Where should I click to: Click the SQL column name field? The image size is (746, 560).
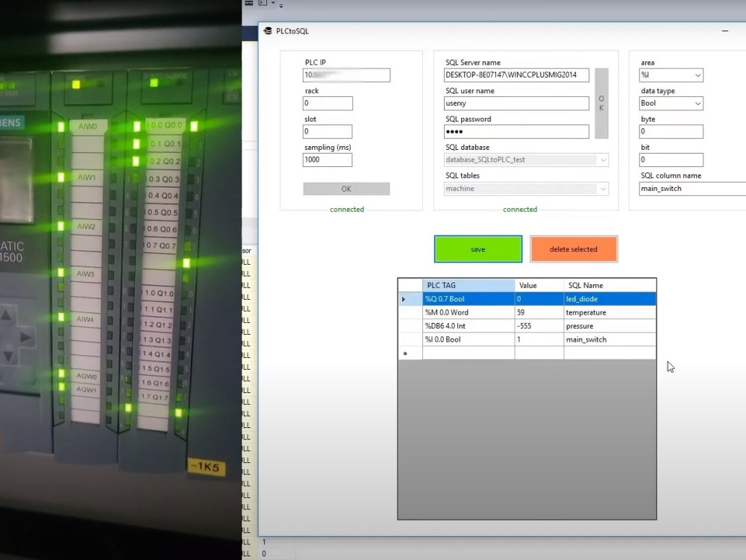point(692,189)
